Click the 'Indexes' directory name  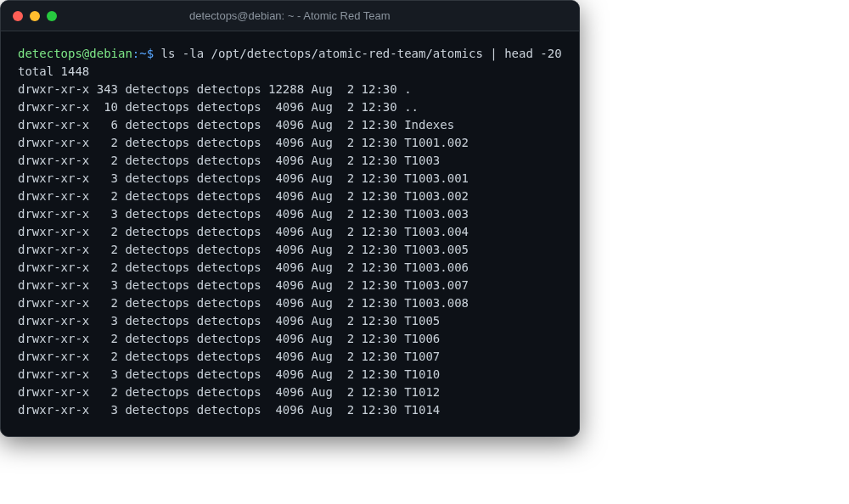pyautogui.click(x=429, y=125)
